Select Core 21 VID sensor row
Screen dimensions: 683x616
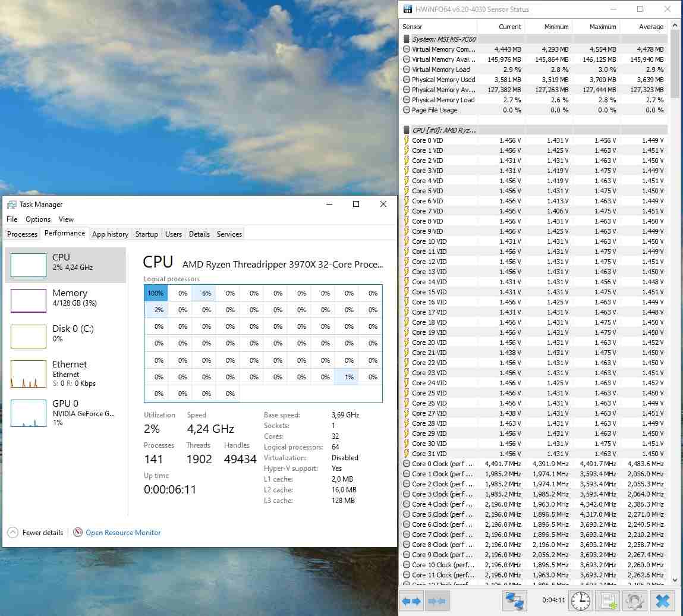534,353
